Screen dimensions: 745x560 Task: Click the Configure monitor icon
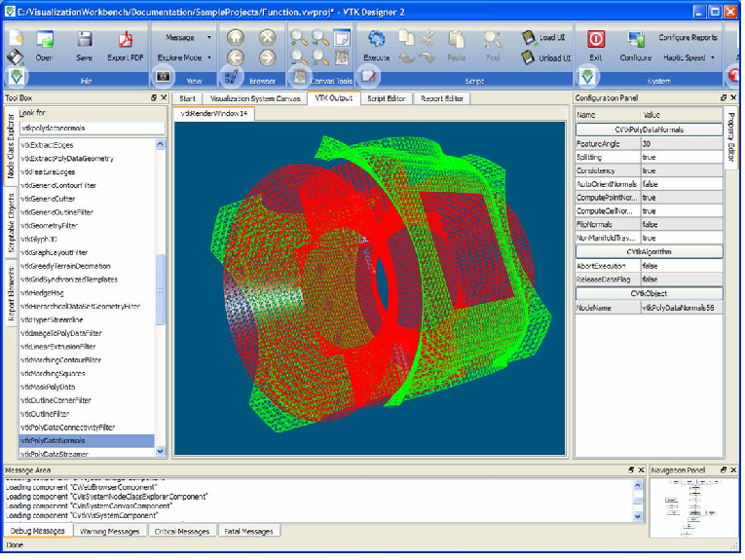635,39
